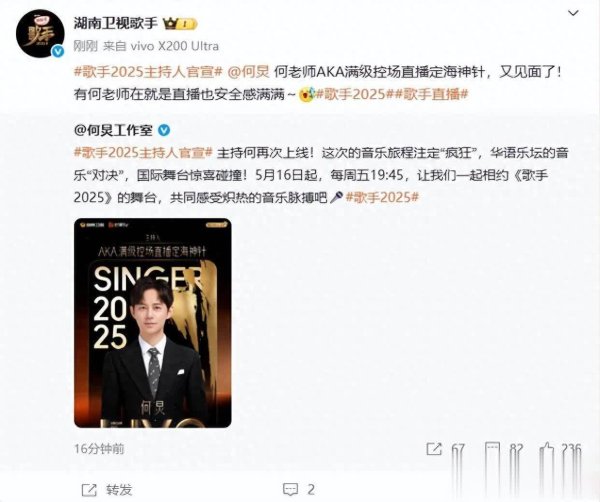This screenshot has height=502, width=600.
Task: Open the #歌手直播# hashtag
Action: pos(432,94)
